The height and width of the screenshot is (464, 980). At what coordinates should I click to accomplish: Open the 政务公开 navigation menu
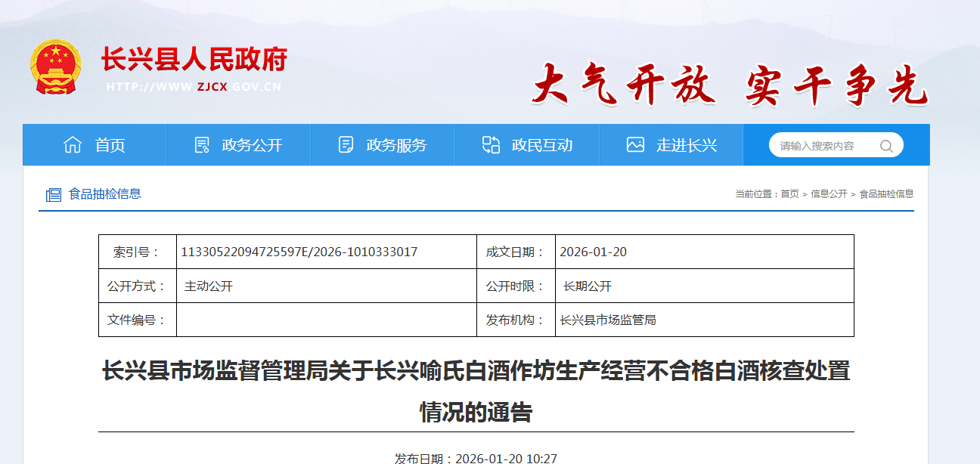(238, 145)
